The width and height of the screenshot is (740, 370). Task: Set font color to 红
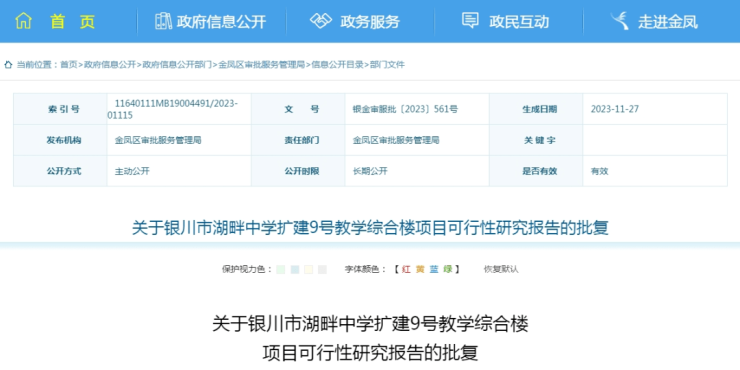pos(406,269)
